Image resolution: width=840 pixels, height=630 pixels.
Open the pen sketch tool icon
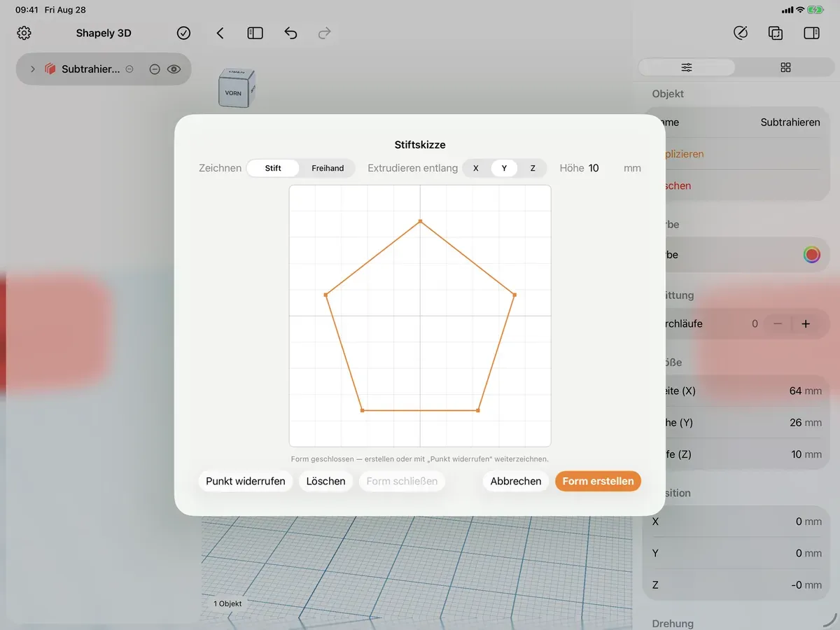[x=741, y=33]
